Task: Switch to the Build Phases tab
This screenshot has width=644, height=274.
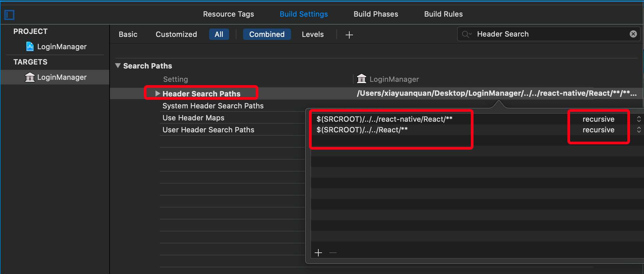Action: 376,14
